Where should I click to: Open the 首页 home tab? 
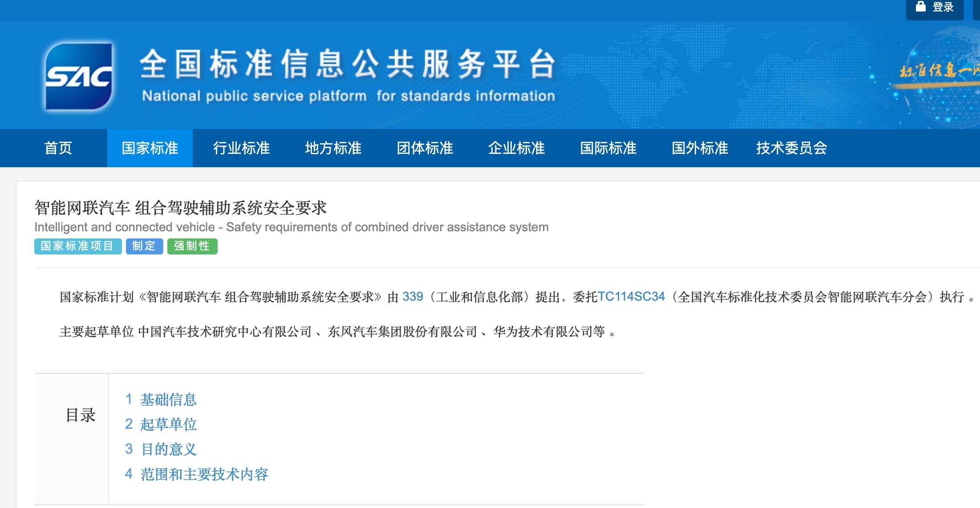[58, 148]
